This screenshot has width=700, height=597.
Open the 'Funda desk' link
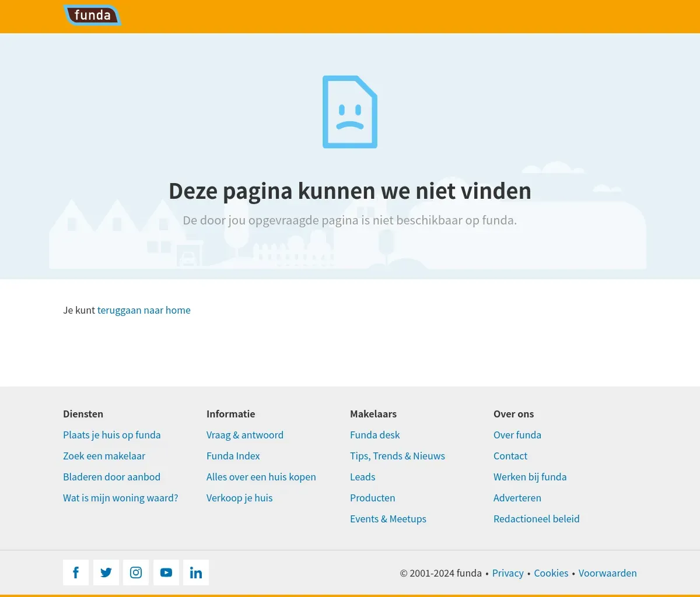(x=375, y=435)
